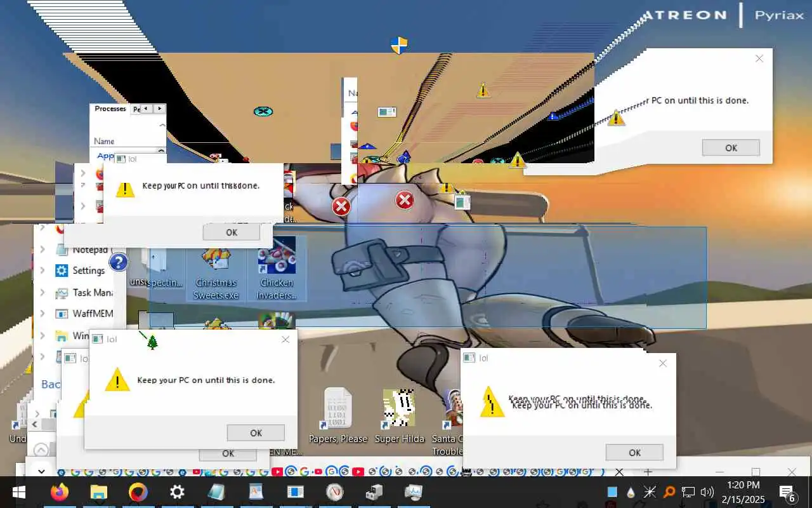The image size is (812, 508).
Task: Click the blue square tray icon
Action: tap(612, 492)
